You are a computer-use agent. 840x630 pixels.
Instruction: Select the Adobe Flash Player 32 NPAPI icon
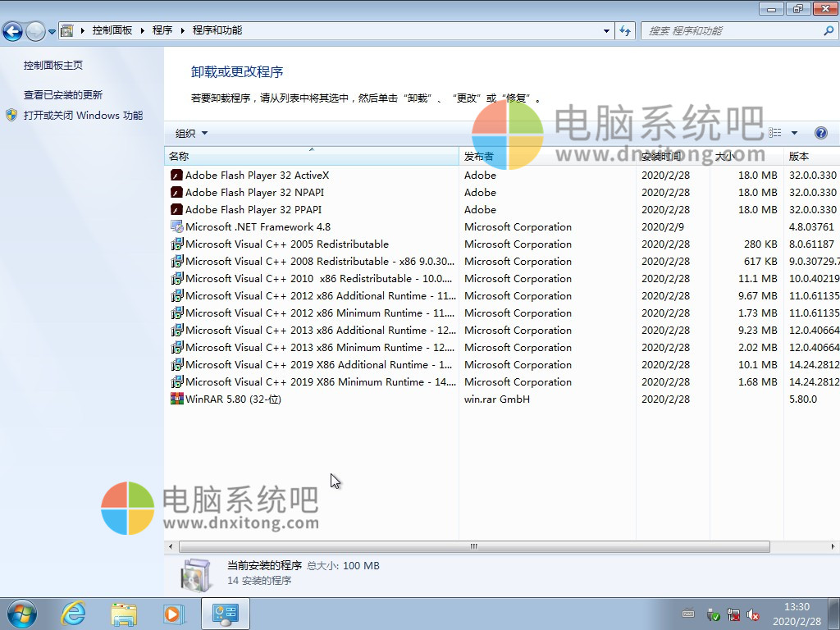177,192
